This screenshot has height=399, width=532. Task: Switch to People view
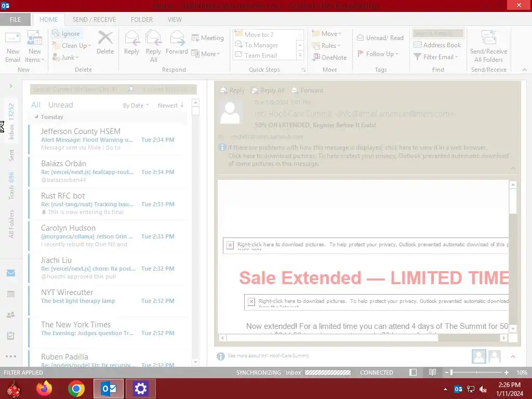click(11, 315)
